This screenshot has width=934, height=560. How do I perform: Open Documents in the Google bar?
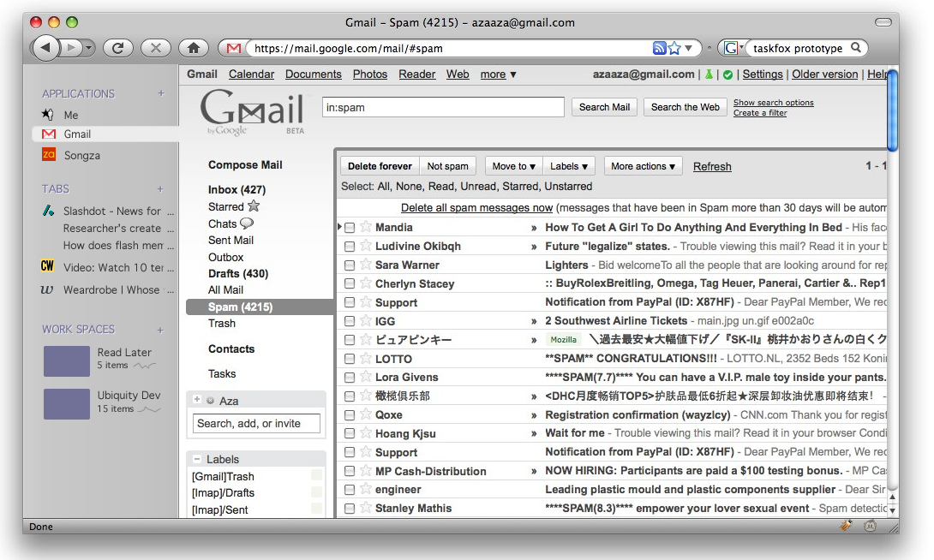[x=314, y=74]
